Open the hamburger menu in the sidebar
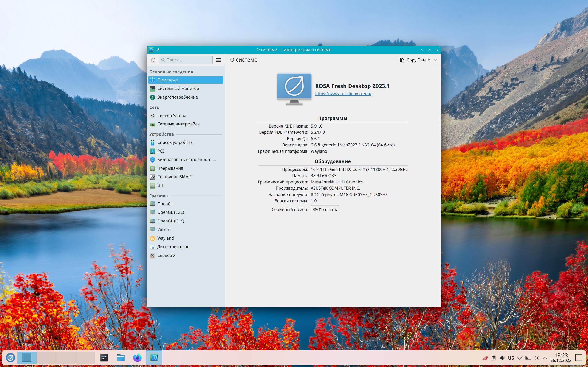This screenshot has height=367, width=588. pos(218,60)
